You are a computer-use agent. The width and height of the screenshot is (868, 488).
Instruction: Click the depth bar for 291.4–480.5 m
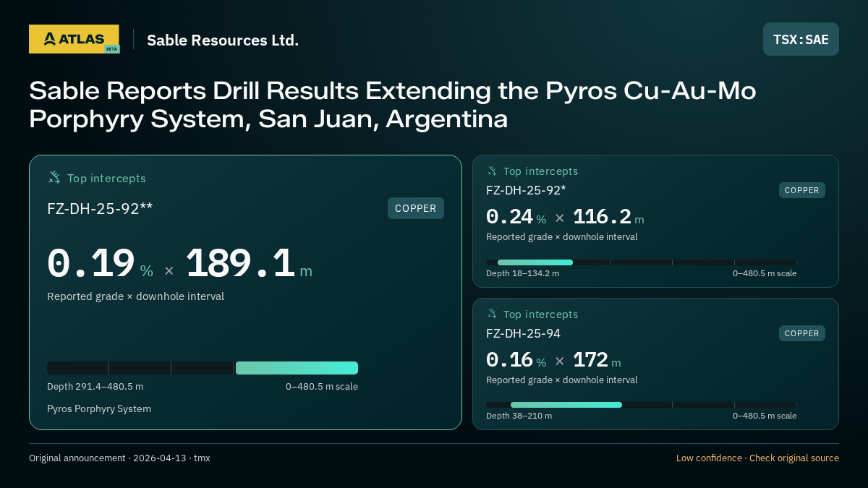point(203,368)
